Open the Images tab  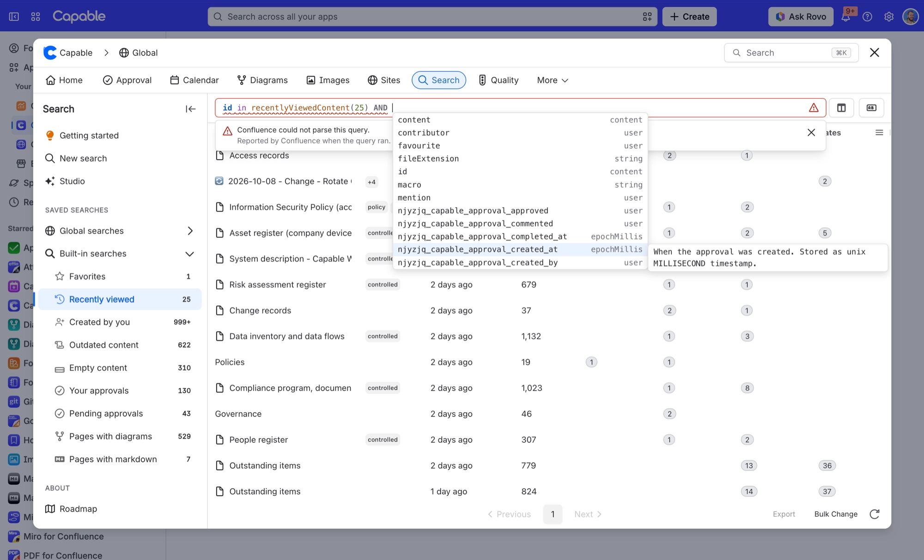328,80
